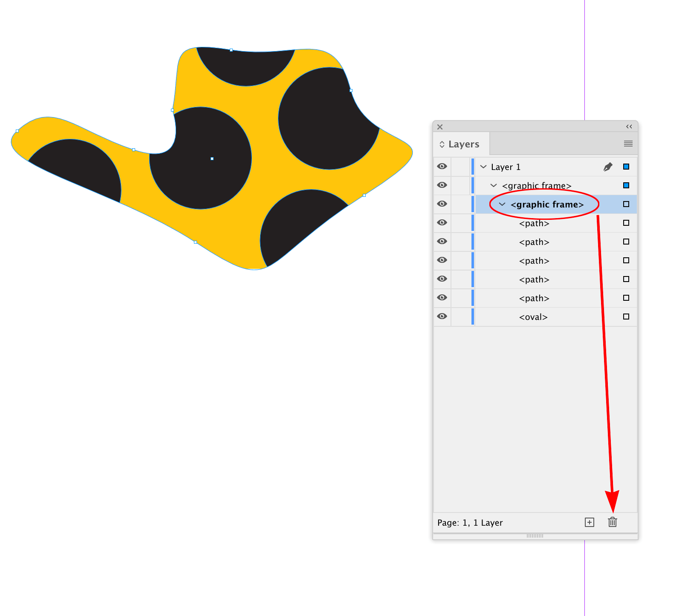
Task: Click the selection square next to the oval
Action: coord(626,317)
